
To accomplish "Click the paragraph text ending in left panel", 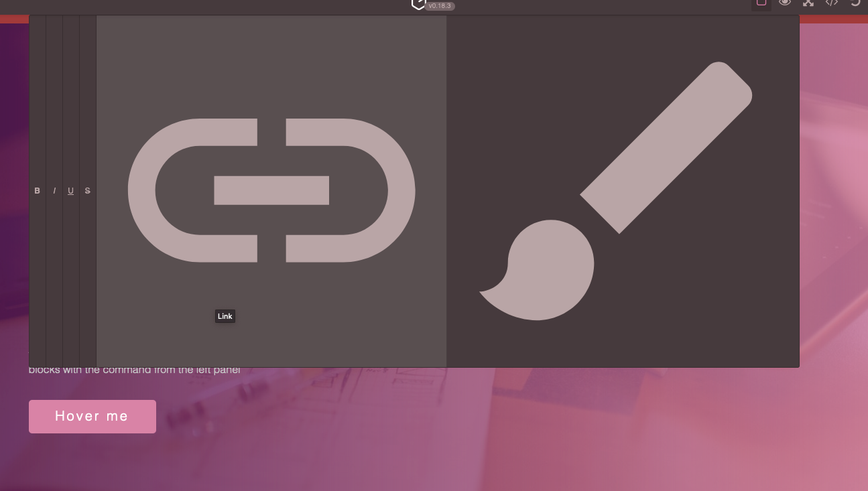I will pyautogui.click(x=134, y=369).
